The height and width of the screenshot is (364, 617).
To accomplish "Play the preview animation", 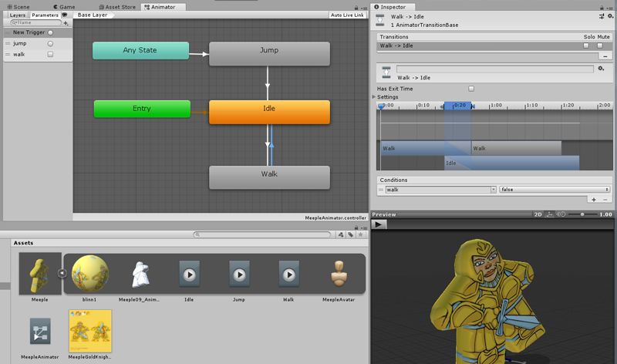I will [x=379, y=224].
